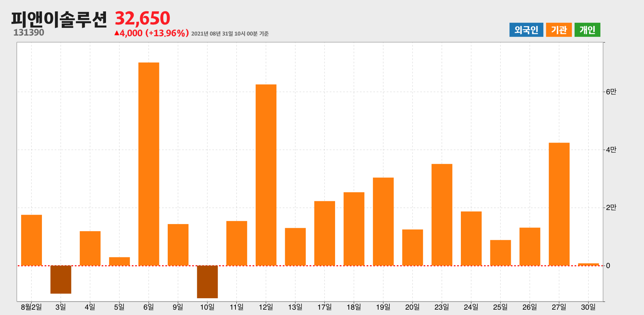Click the stock code 131390

(x=29, y=33)
